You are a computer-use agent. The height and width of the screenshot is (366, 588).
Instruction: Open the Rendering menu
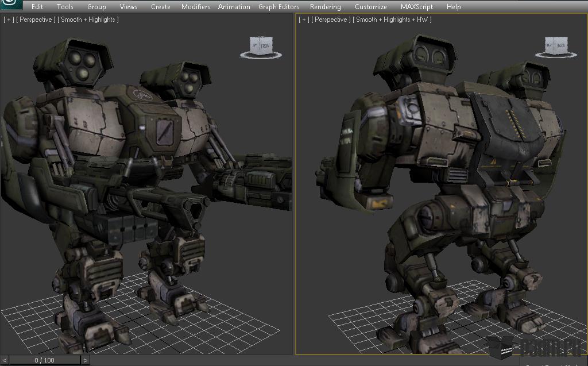tap(325, 7)
